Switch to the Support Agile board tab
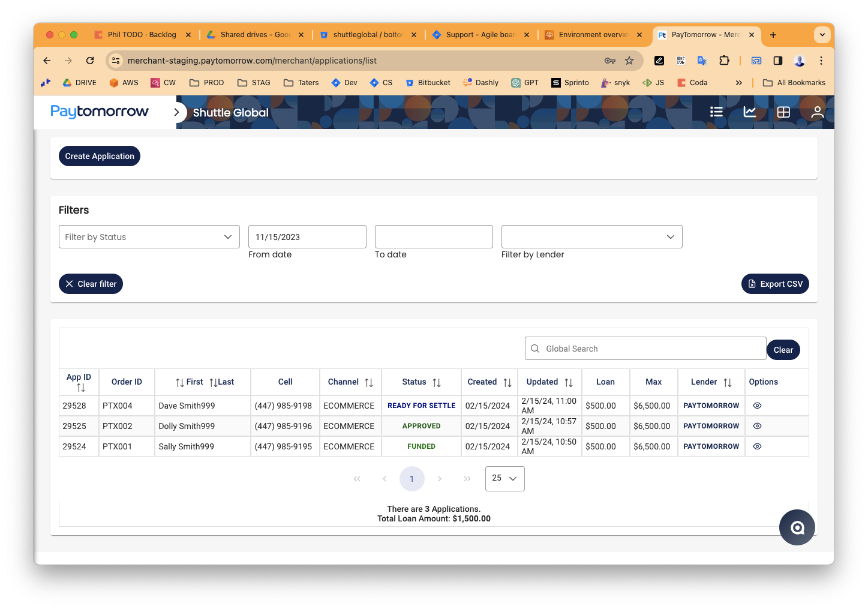This screenshot has height=609, width=868. [480, 35]
